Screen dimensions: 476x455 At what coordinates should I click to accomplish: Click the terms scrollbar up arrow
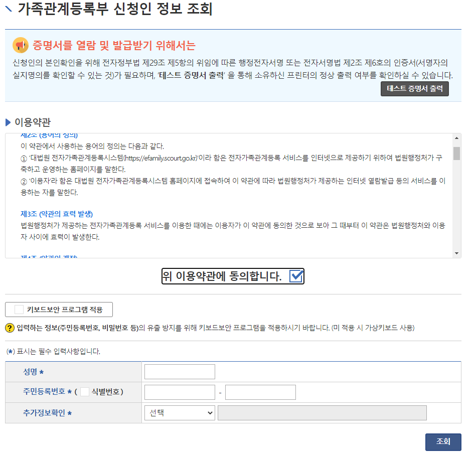(456, 138)
